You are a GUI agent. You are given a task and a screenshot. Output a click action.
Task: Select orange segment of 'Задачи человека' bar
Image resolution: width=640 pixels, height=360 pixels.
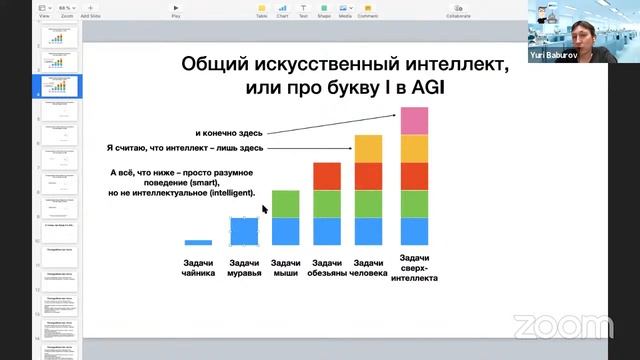tap(369, 149)
